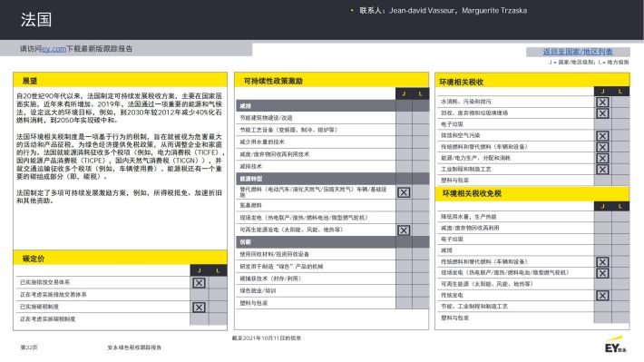This screenshot has height=362, width=644.
Task: Click the 碳捕获技术 row label
Action: coord(270,279)
